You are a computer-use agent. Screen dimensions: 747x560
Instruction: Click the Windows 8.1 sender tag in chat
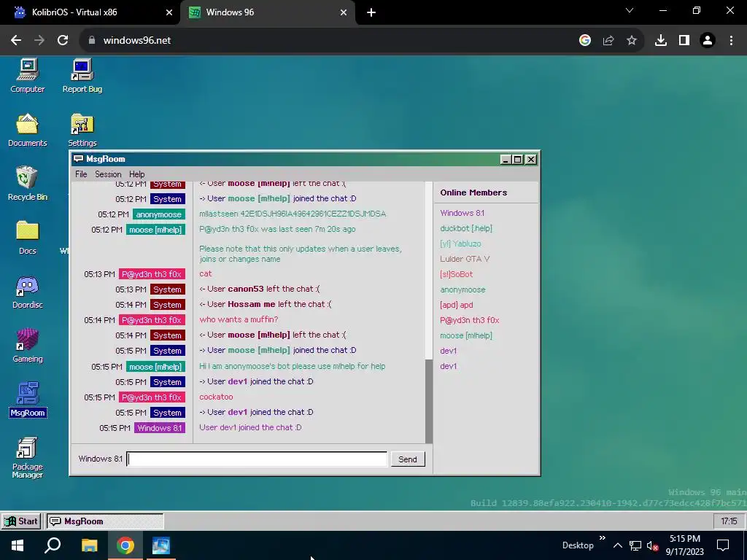pyautogui.click(x=160, y=427)
